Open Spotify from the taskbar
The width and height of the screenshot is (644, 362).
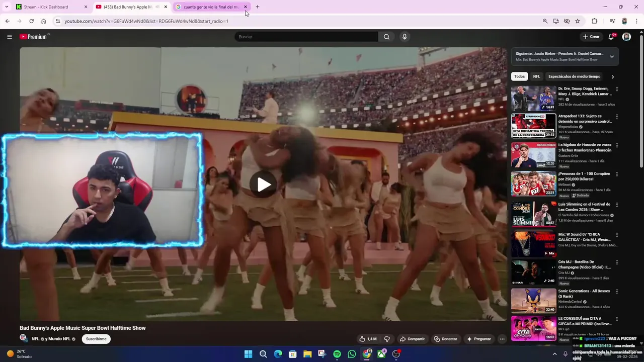pos(337,354)
